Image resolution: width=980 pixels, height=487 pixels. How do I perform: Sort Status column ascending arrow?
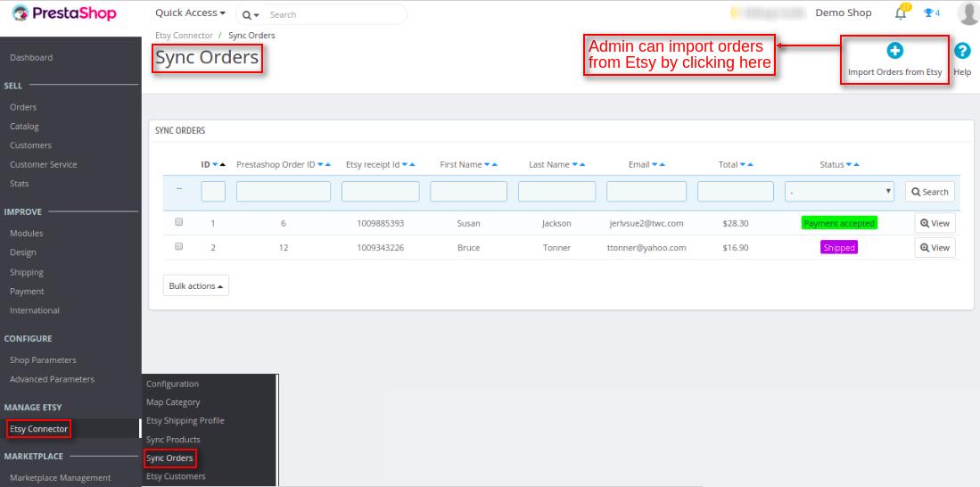(x=857, y=165)
